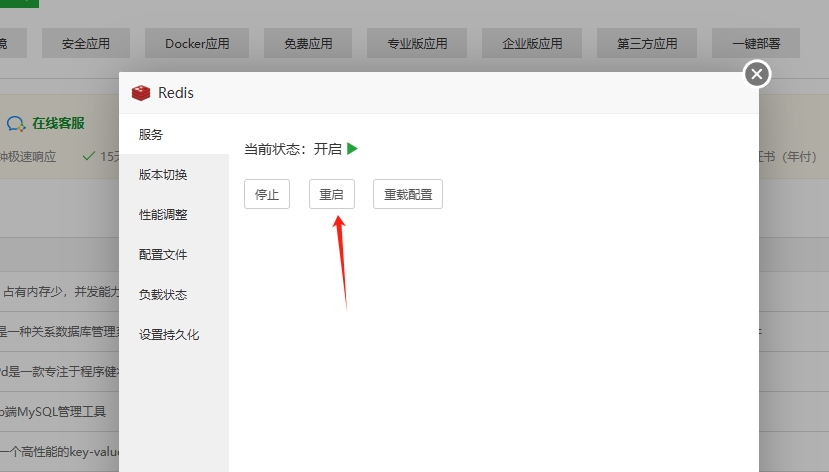829x472 pixels.
Task: Close the Redis dialog with the X
Action: (757, 74)
